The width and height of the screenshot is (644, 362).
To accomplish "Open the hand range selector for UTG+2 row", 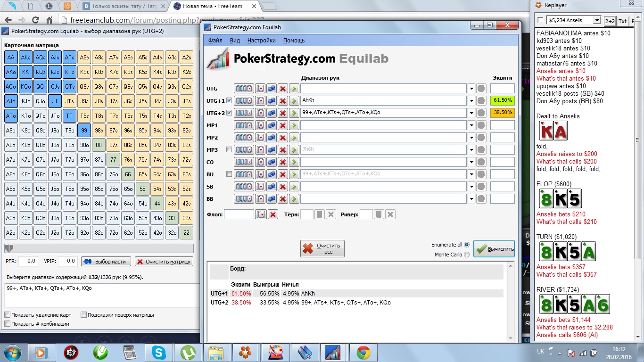I will pos(244,113).
